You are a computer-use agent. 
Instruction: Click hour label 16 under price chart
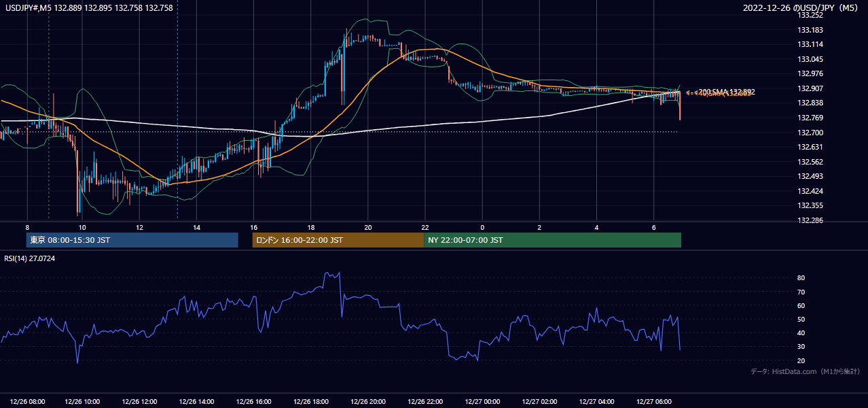(253, 227)
